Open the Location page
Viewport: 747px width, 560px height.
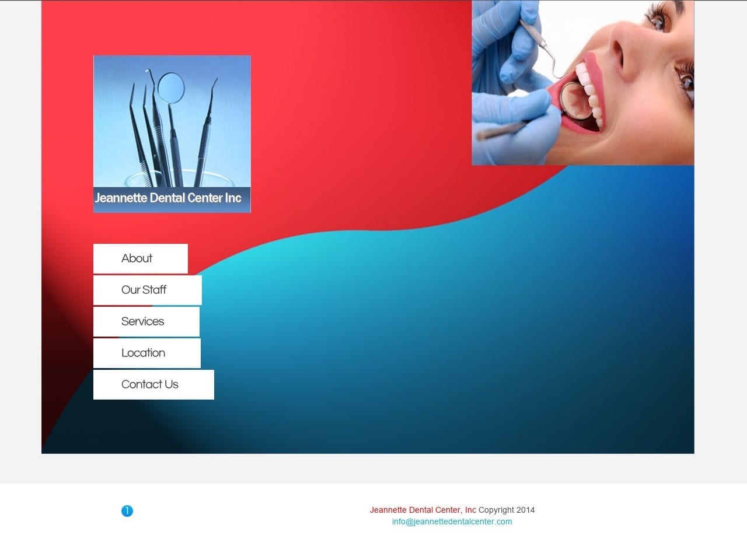click(x=147, y=353)
